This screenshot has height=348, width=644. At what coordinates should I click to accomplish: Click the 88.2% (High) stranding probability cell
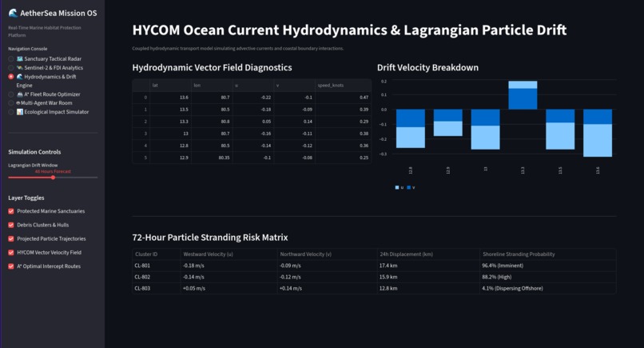[x=547, y=277]
